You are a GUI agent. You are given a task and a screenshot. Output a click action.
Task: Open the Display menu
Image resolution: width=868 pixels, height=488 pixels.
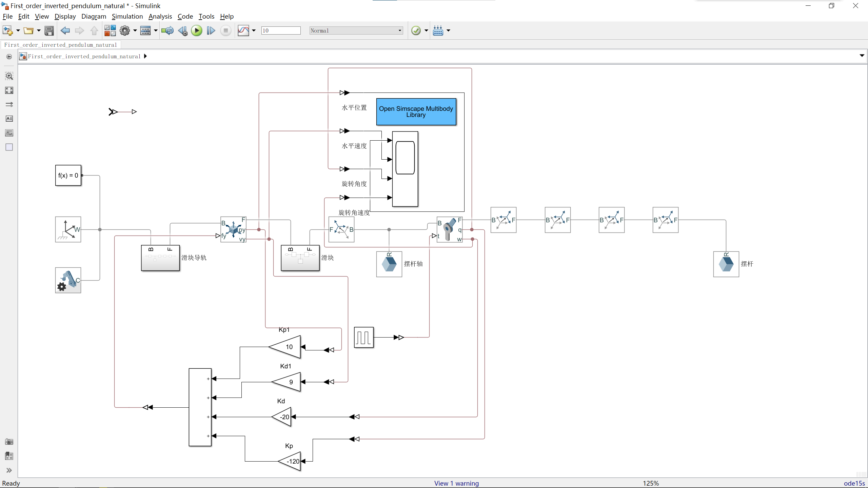tap(65, 16)
